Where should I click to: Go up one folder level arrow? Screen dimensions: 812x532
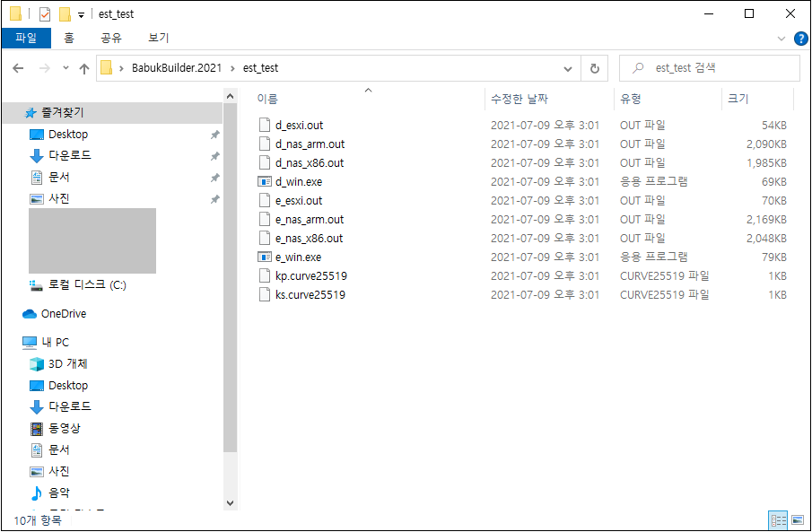tap(84, 68)
